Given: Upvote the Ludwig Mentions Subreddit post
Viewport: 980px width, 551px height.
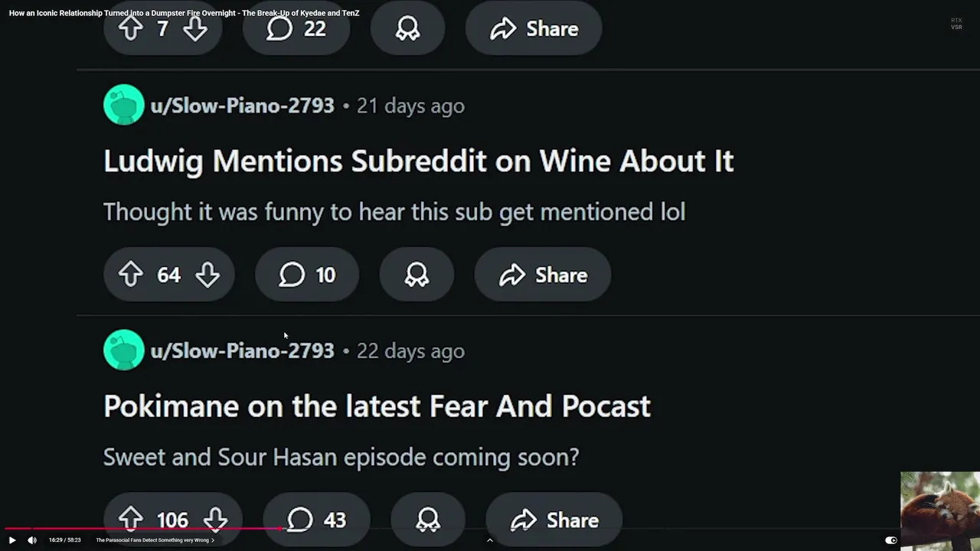Looking at the screenshot, I should pos(131,275).
